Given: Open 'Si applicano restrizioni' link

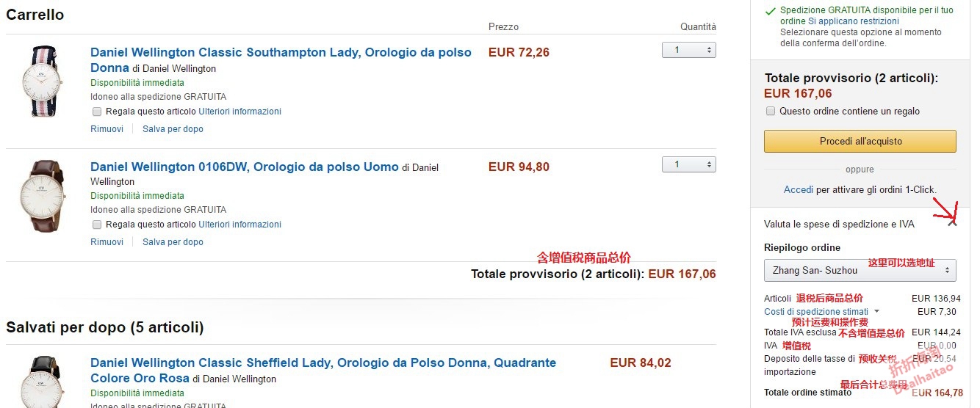Looking at the screenshot, I should click(848, 21).
